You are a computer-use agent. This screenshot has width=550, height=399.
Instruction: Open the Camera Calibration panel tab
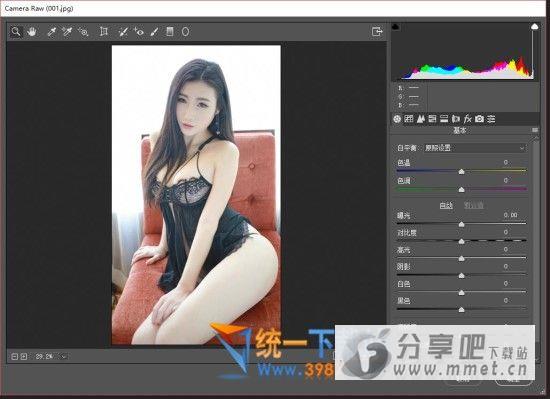[x=479, y=119]
